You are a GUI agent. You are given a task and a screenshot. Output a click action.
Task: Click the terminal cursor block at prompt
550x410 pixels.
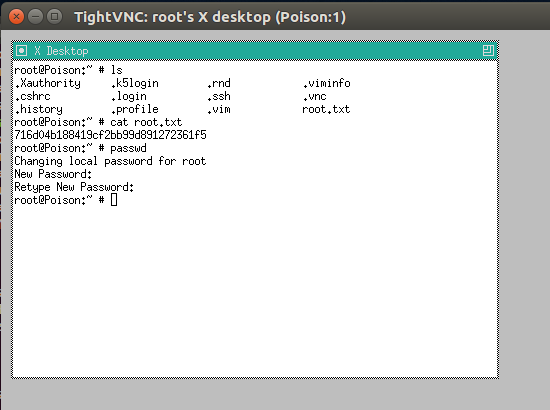114,200
